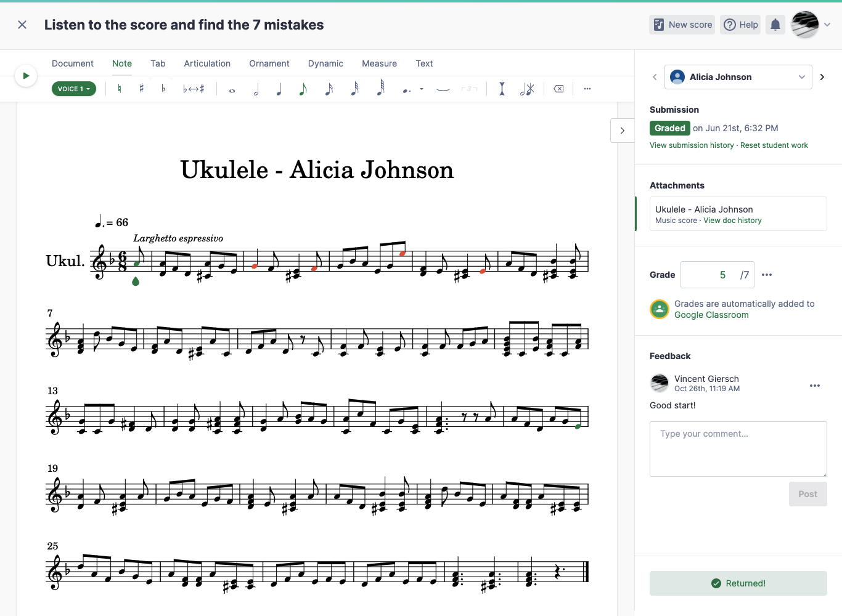Select the flat accidental tool
The image size is (842, 616).
pos(163,89)
